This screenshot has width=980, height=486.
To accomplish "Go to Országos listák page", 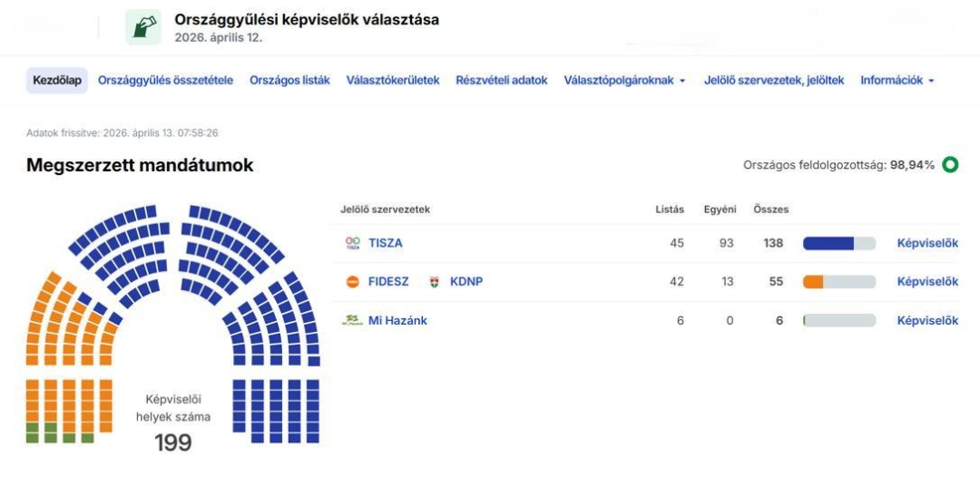I will (x=289, y=80).
